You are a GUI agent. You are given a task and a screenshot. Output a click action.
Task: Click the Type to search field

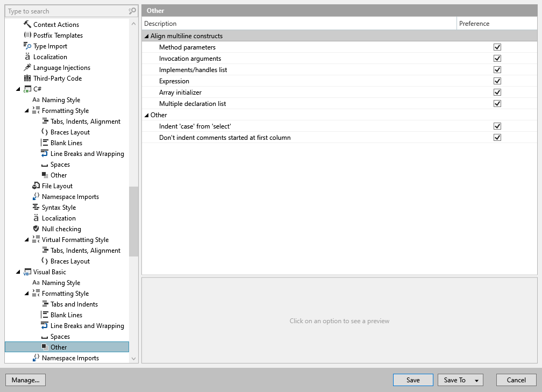pyautogui.click(x=67, y=11)
